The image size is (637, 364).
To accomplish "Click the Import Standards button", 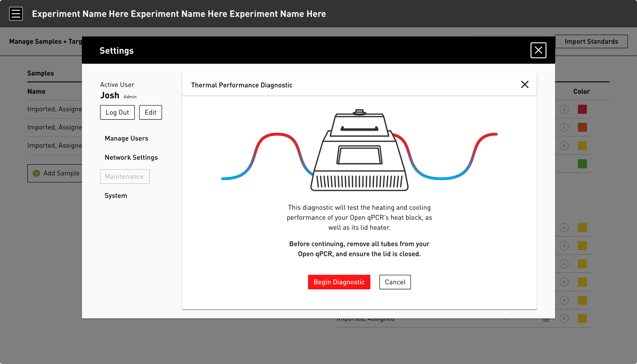I will click(591, 42).
